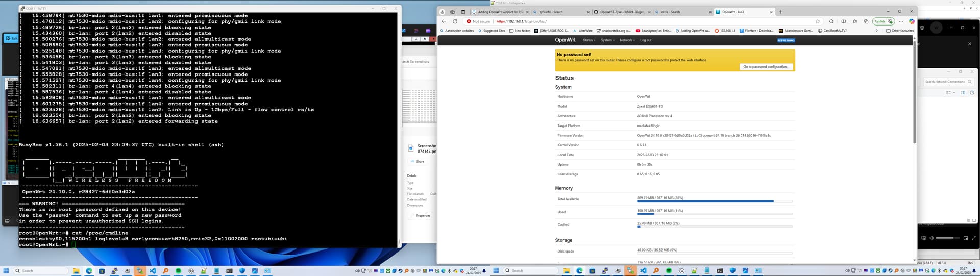Reload the OpenWrt LuCI page

coord(455,21)
